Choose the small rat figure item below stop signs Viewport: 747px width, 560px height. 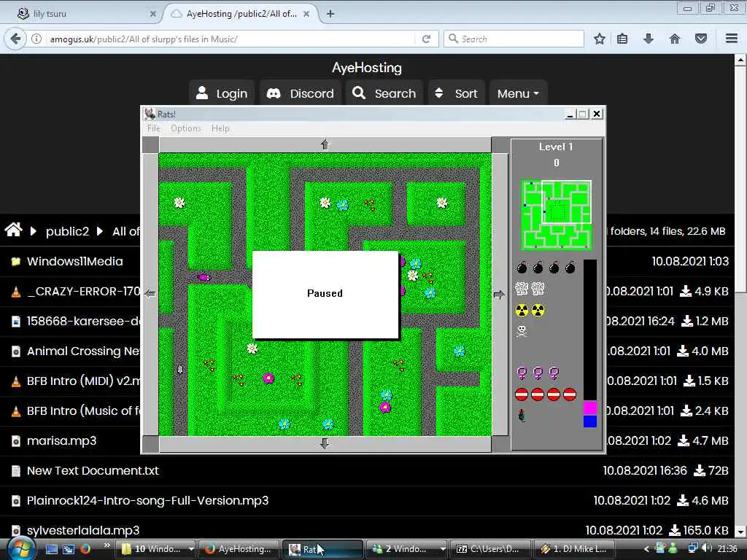(x=522, y=416)
